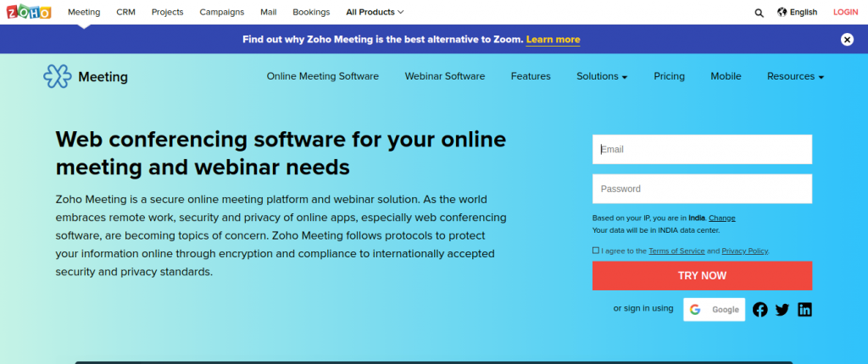Image resolution: width=868 pixels, height=364 pixels.
Task: Click the Zoho logo
Action: tap(28, 12)
